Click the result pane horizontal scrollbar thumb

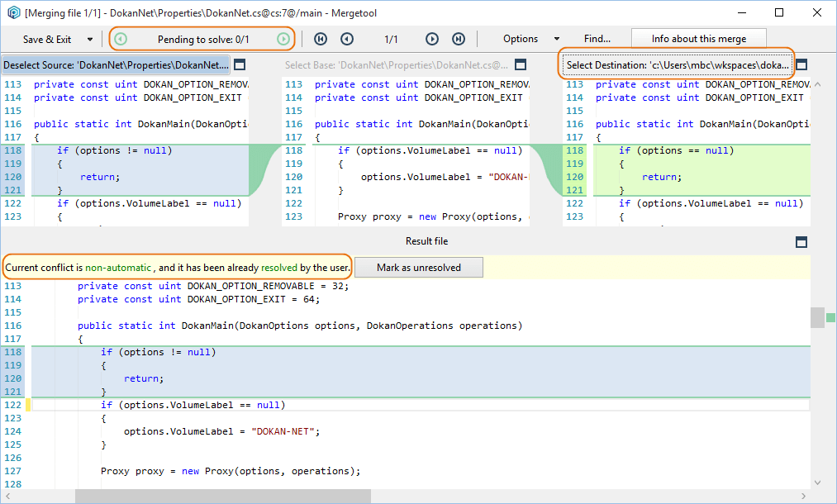pyautogui.click(x=222, y=497)
